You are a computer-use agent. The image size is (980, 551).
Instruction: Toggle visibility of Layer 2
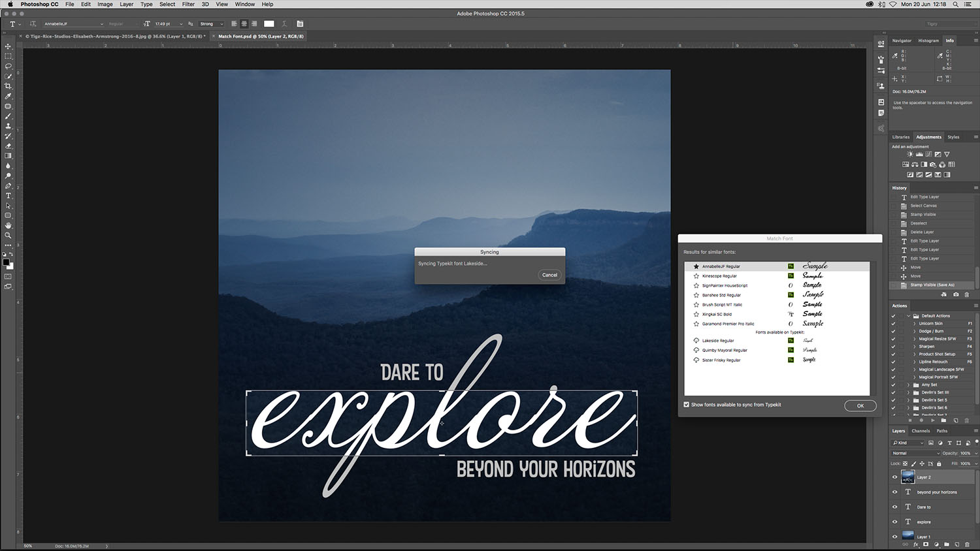tap(895, 477)
